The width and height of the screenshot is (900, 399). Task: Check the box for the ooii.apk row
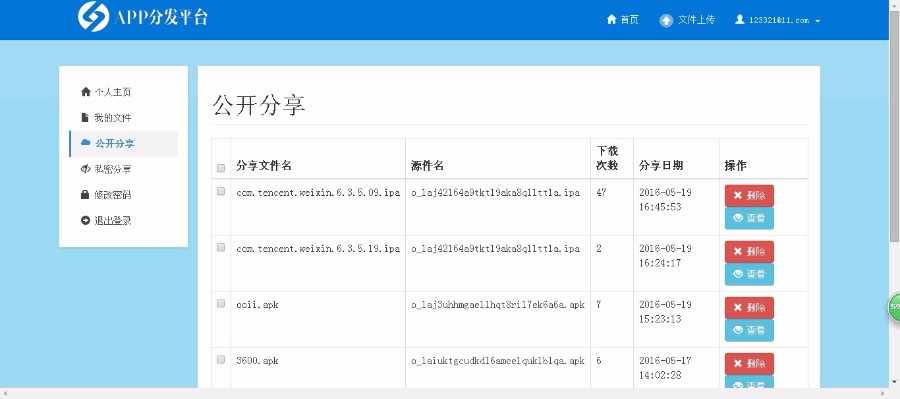(221, 304)
